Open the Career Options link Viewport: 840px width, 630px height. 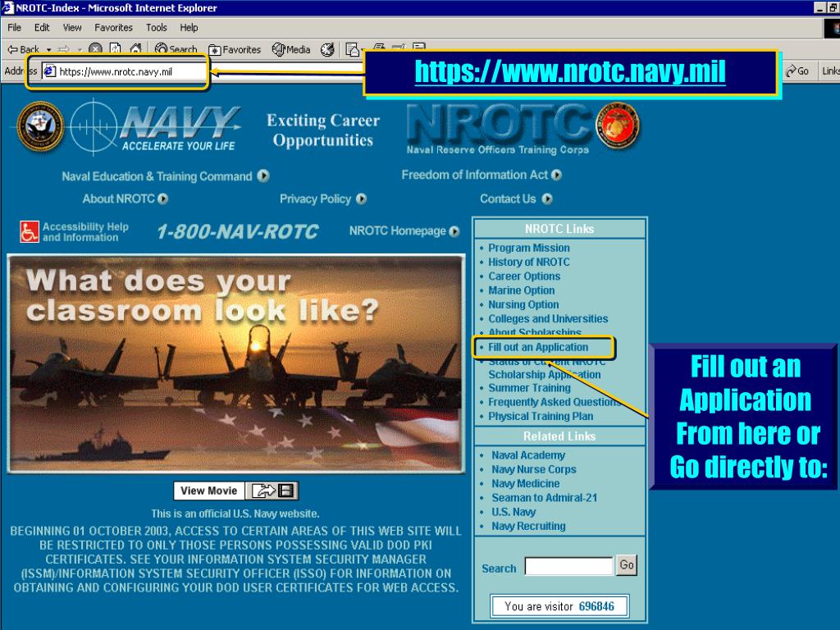(524, 276)
